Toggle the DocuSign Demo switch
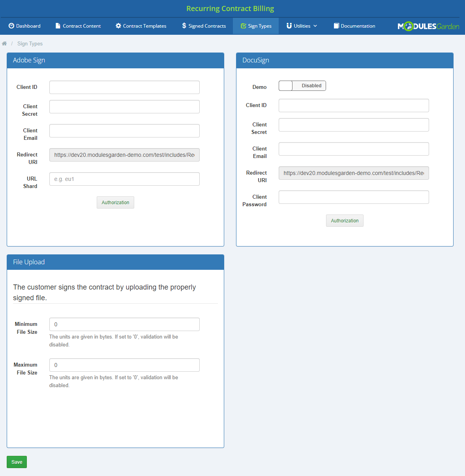Screen dimensions: 465x476 (x=302, y=86)
